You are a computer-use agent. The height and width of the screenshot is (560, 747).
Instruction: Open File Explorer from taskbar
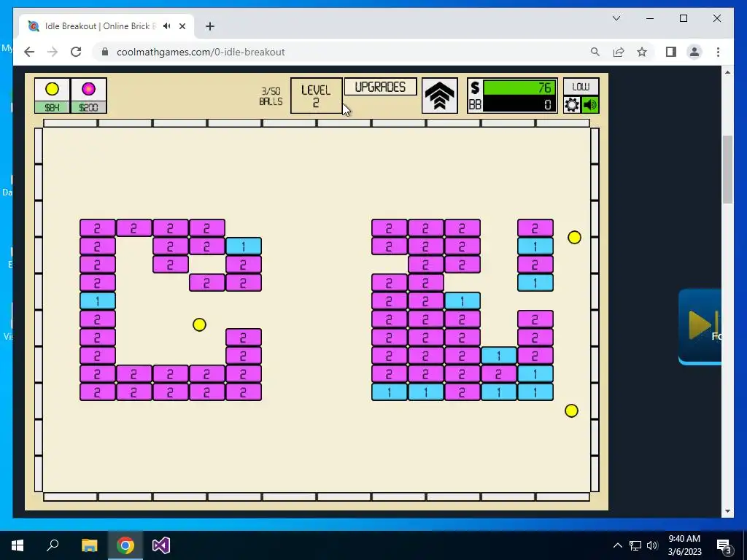pos(89,545)
